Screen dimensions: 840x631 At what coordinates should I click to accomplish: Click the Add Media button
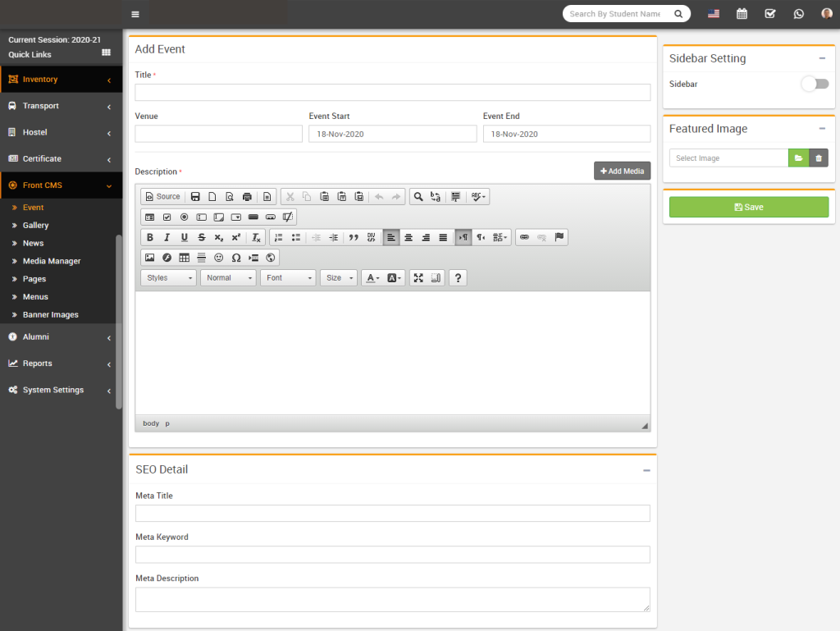[622, 171]
